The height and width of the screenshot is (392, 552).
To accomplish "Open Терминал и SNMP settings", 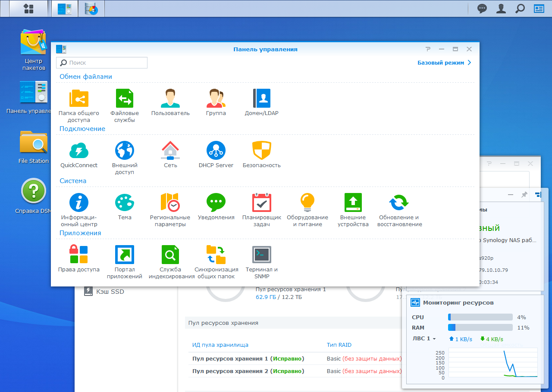I will coord(262,262).
